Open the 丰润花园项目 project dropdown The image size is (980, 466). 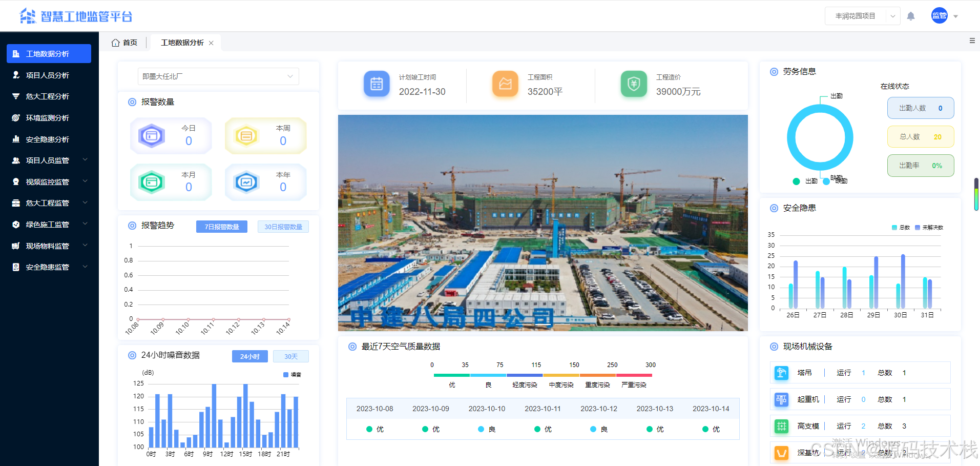coord(862,16)
